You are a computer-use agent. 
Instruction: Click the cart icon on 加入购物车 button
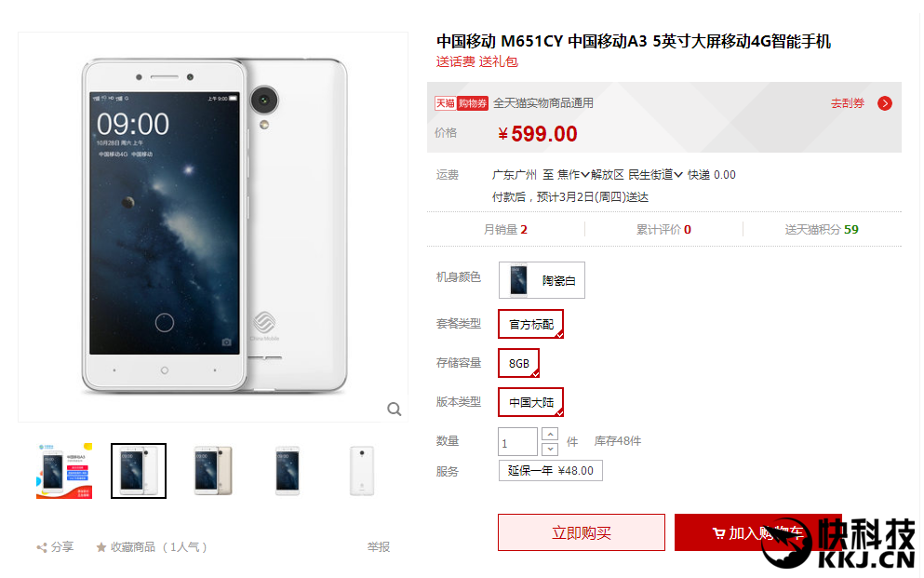(x=718, y=534)
